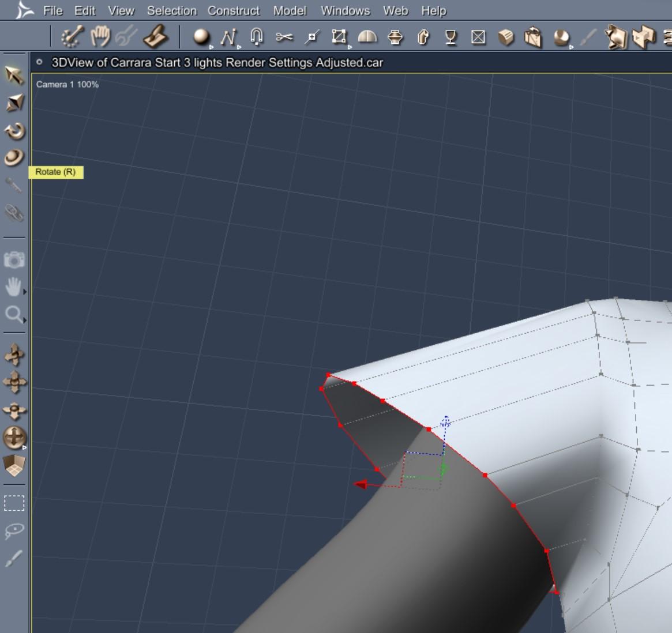Expand the hand pan tool flyout arrow

pyautogui.click(x=25, y=292)
